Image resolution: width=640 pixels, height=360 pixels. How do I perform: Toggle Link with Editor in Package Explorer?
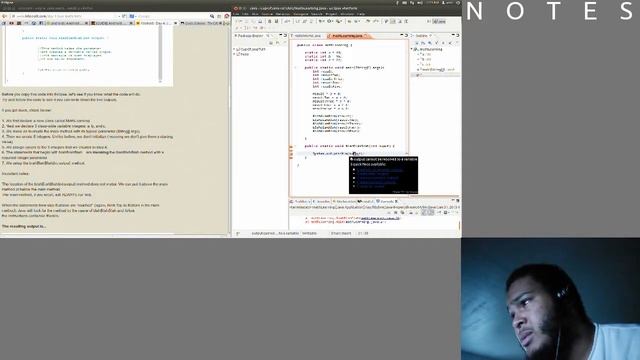(x=278, y=43)
